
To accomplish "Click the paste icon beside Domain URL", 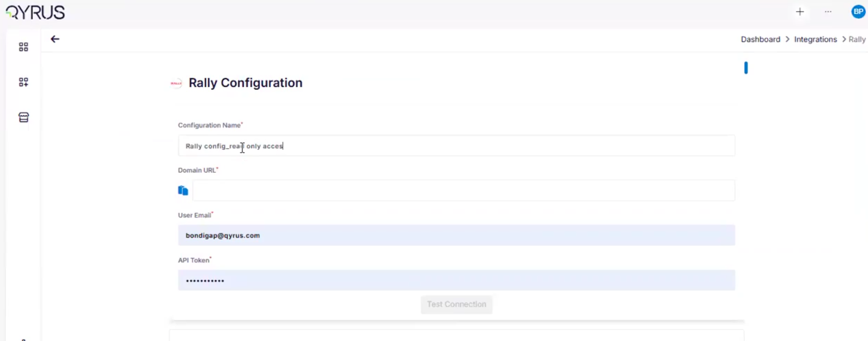I will [x=183, y=191].
